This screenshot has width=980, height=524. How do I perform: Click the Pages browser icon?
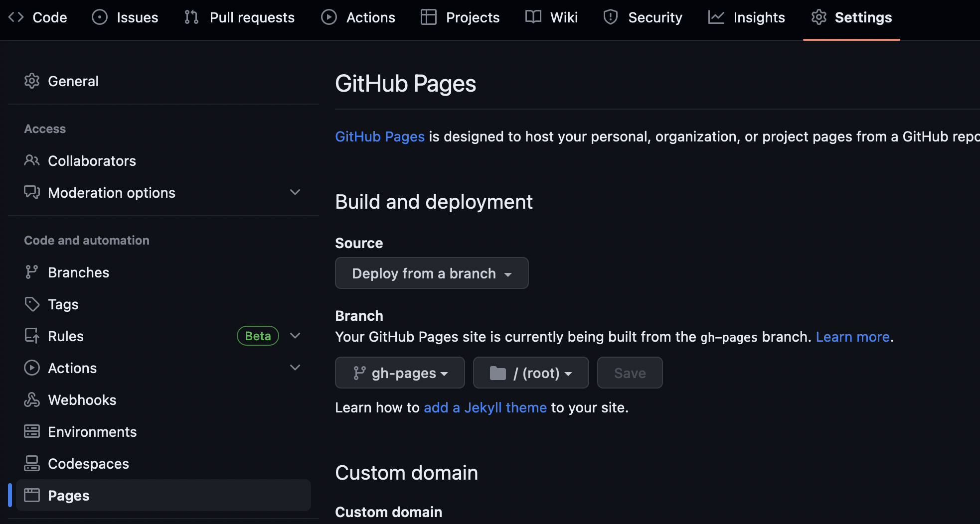[x=32, y=495]
